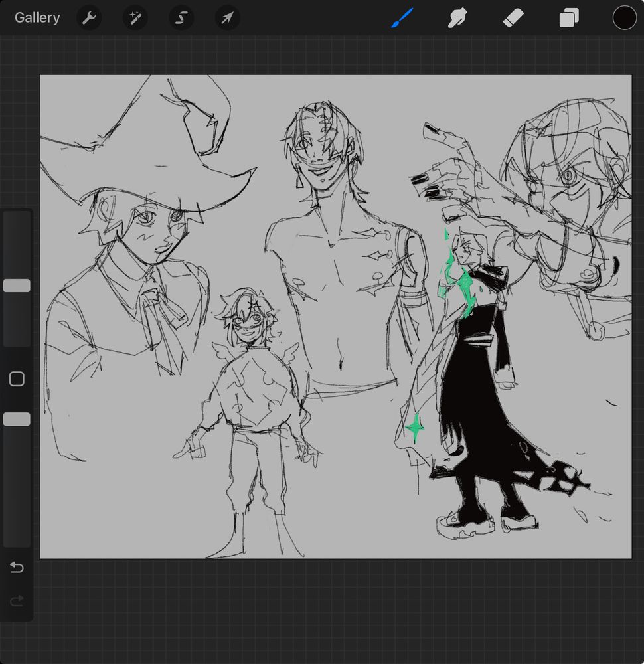
Task: Select the Smudge tool
Action: [457, 18]
